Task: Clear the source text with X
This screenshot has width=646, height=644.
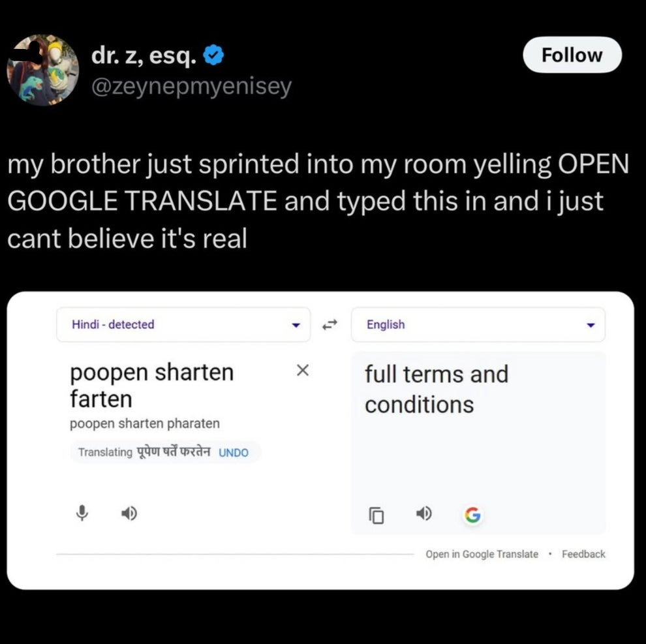Action: (301, 371)
